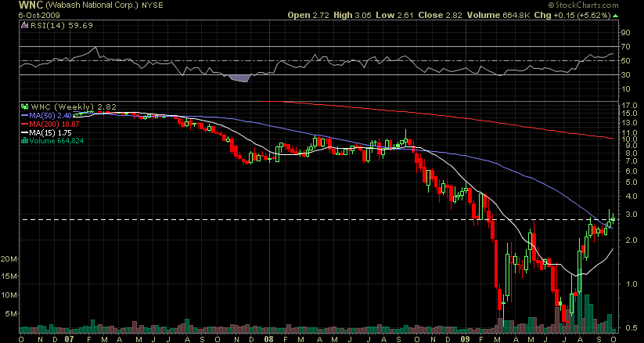The image size is (644, 343).
Task: Click the WNC ticker symbol in the title
Action: (30, 5)
